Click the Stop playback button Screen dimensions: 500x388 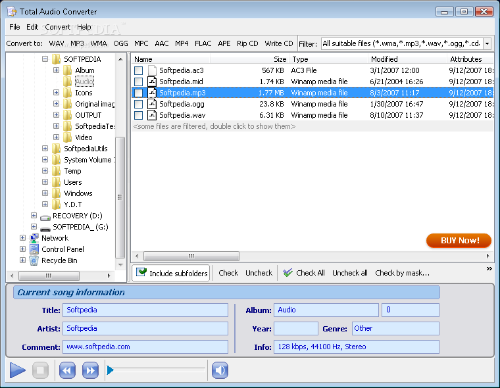41,370
